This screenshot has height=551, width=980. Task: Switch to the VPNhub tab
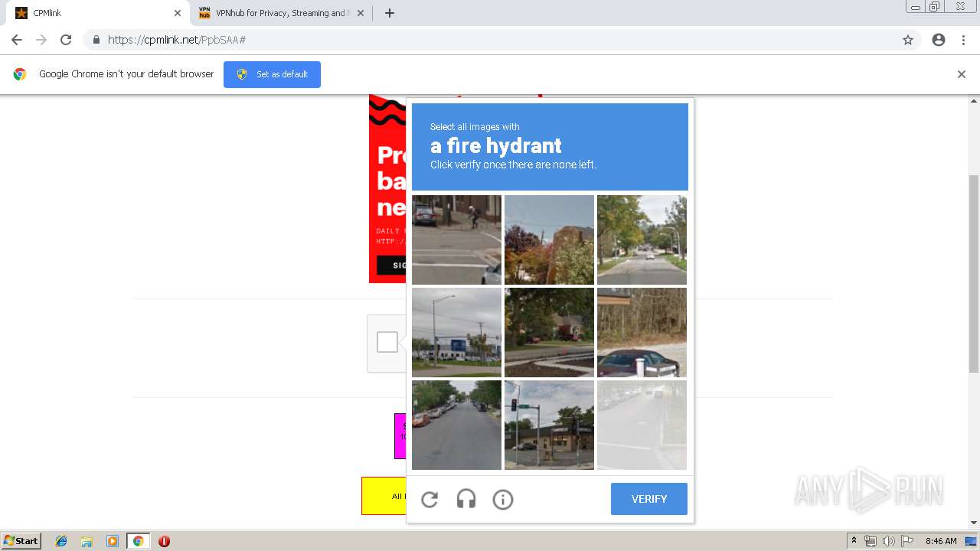click(281, 13)
